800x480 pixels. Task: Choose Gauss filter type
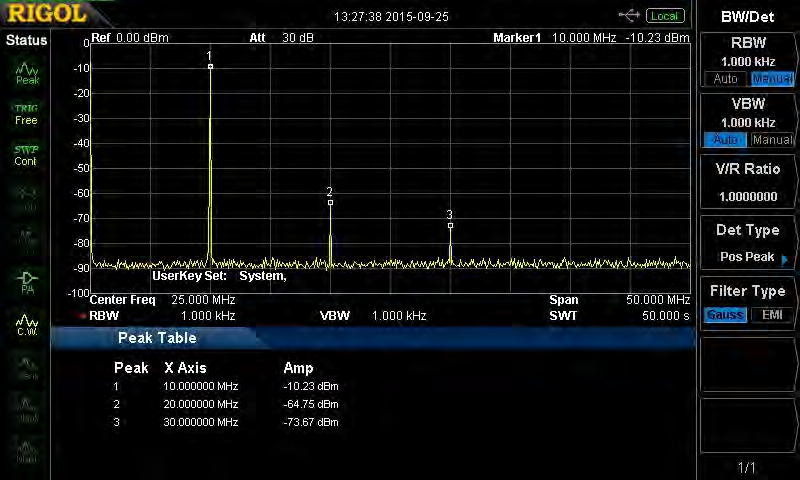point(725,315)
